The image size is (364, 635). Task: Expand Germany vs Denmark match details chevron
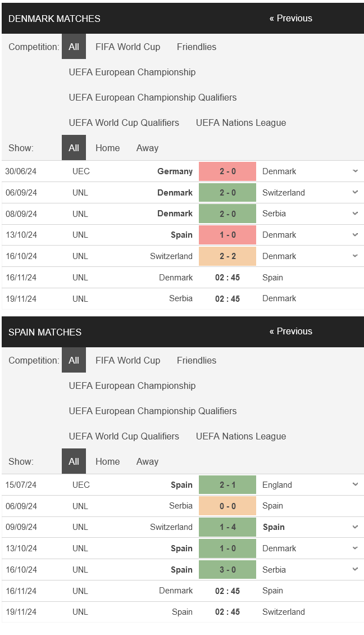(355, 171)
